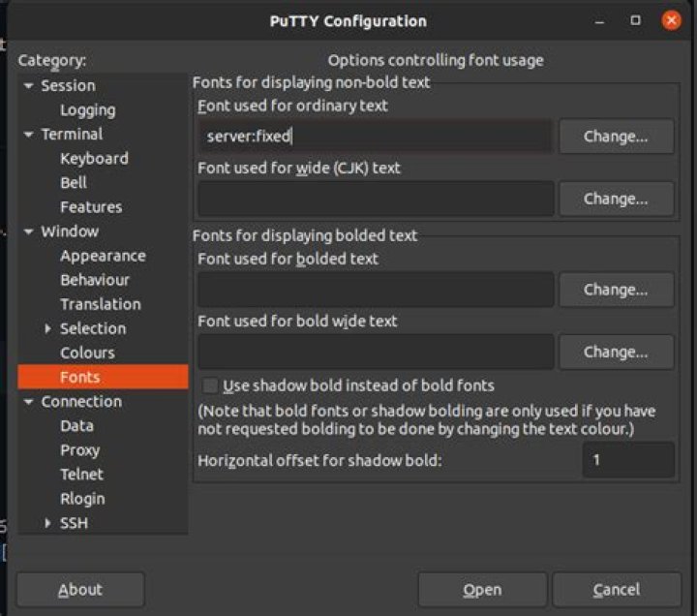697x616 pixels.
Task: Select the Window category
Action: (70, 231)
